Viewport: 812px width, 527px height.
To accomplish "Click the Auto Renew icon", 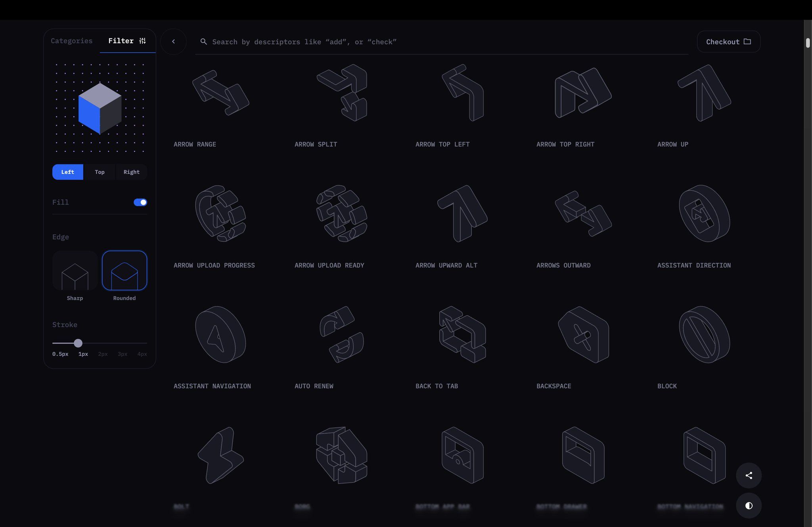I will tap(341, 334).
